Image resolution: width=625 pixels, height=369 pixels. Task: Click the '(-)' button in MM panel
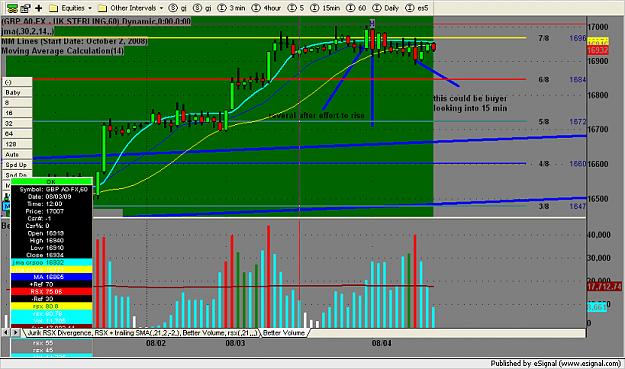[x=17, y=82]
